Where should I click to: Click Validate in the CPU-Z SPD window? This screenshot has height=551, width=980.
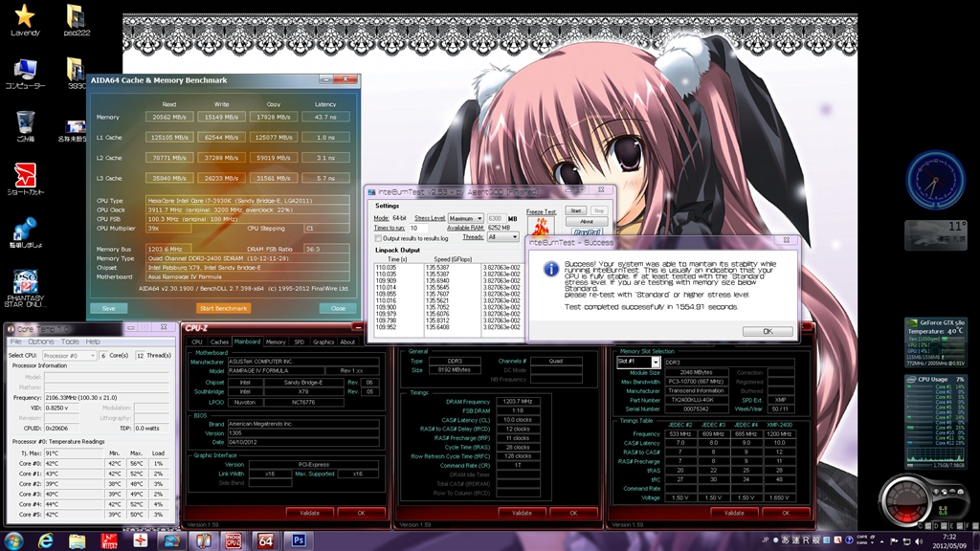(734, 513)
